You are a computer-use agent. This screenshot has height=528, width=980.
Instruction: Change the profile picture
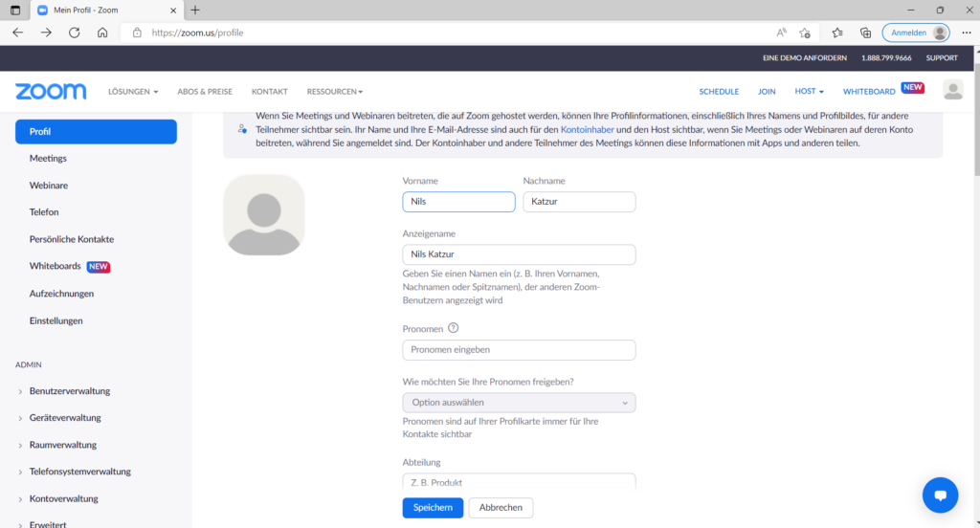point(264,215)
